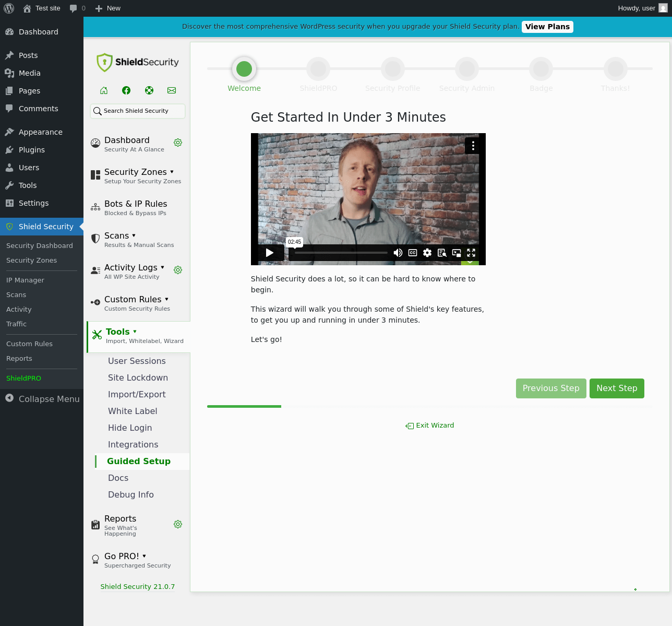Open the Howdy, user account menu
Viewport: 672px width, 626px height.
click(642, 8)
